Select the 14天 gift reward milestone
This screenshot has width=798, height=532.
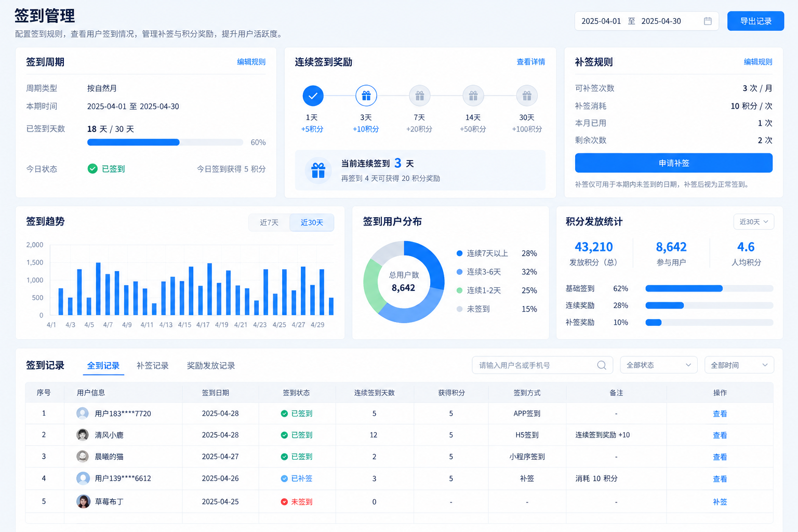click(473, 96)
